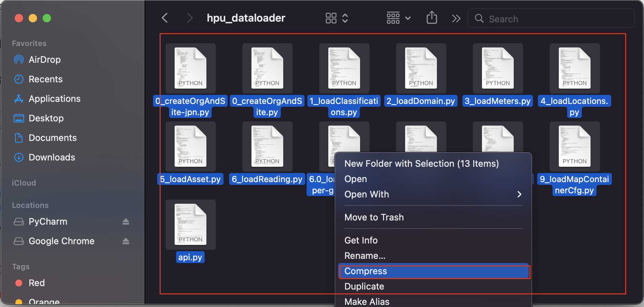Screen dimensions: 644x307
Task: Zoom window with green button
Action: tap(47, 18)
